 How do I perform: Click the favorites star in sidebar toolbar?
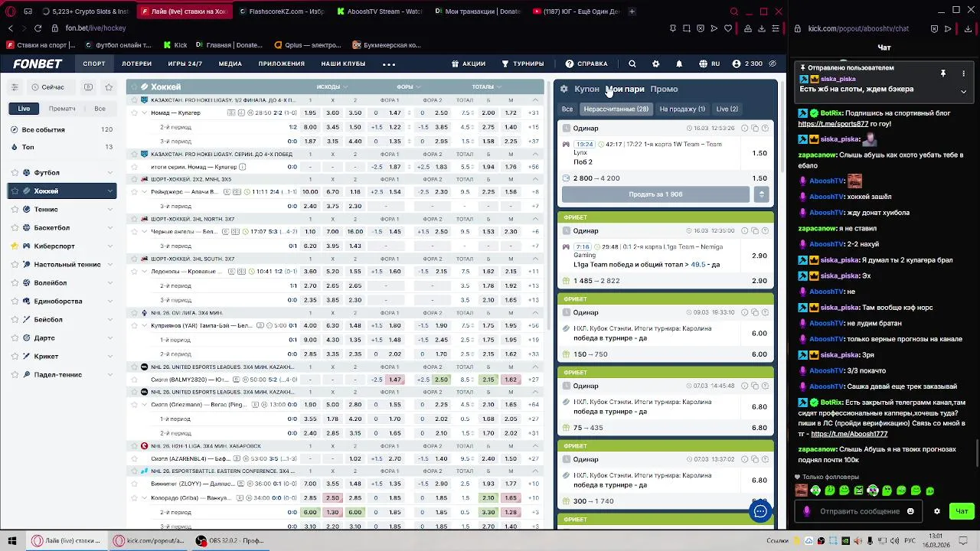coord(109,87)
